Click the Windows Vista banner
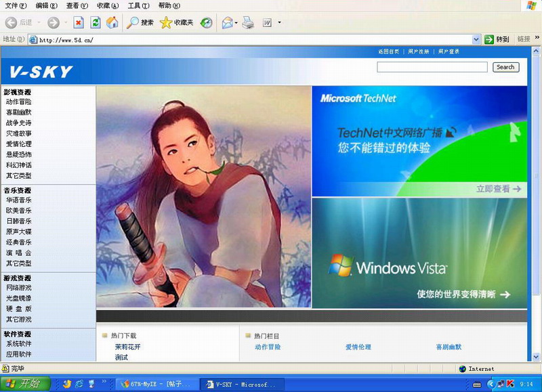Screen dimensions: 542x392 click(x=419, y=253)
